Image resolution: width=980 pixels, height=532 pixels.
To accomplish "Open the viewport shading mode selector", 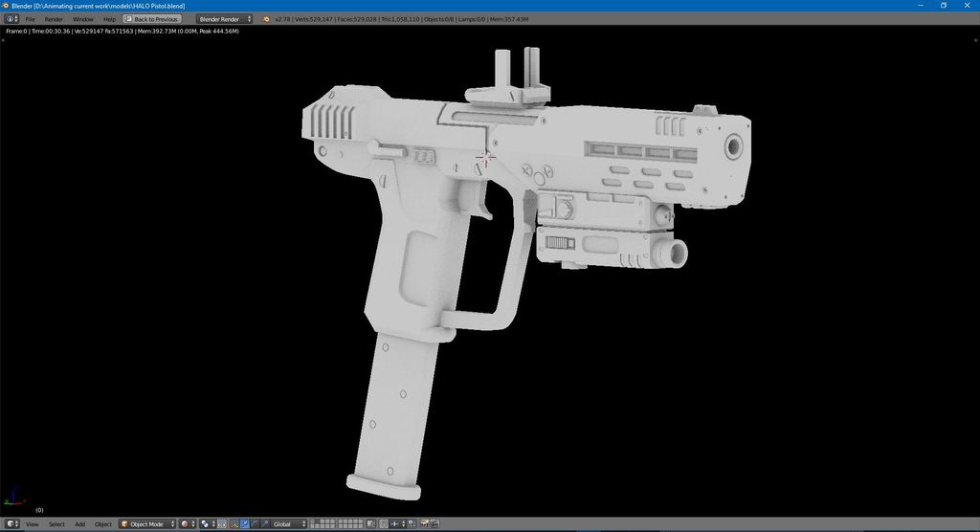I will point(188,524).
